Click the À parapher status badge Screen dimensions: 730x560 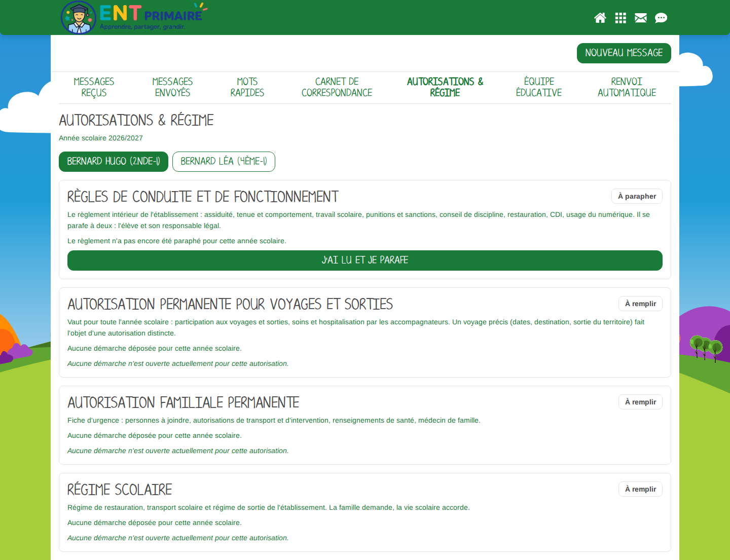pos(637,196)
